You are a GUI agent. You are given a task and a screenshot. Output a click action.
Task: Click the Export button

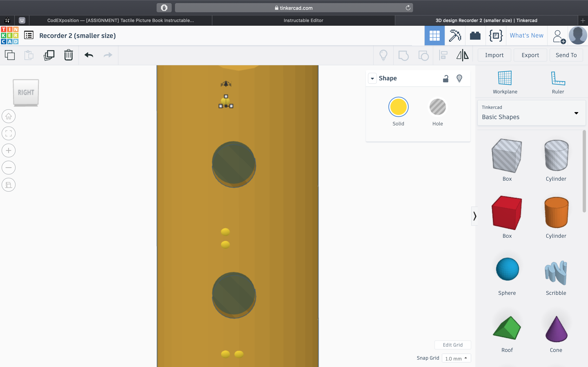[x=530, y=55]
